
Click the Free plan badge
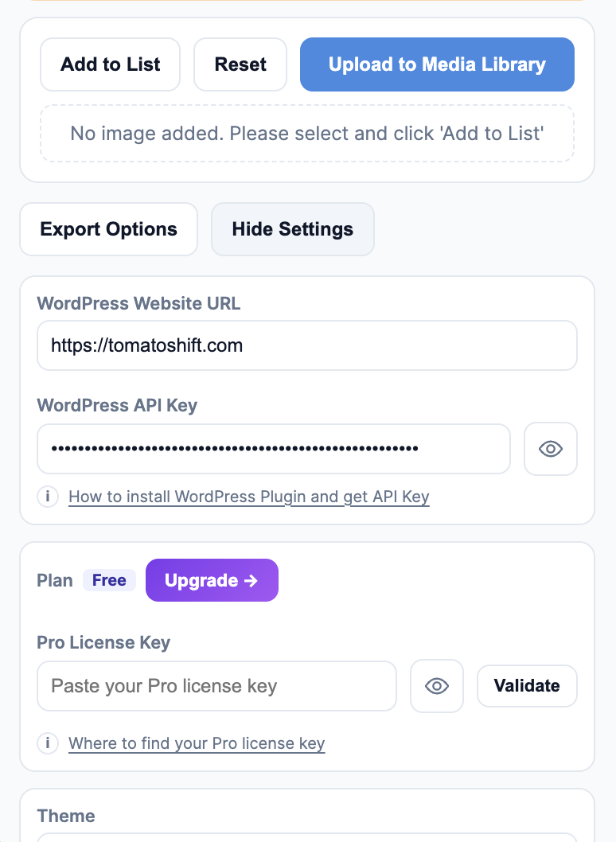pyautogui.click(x=109, y=580)
